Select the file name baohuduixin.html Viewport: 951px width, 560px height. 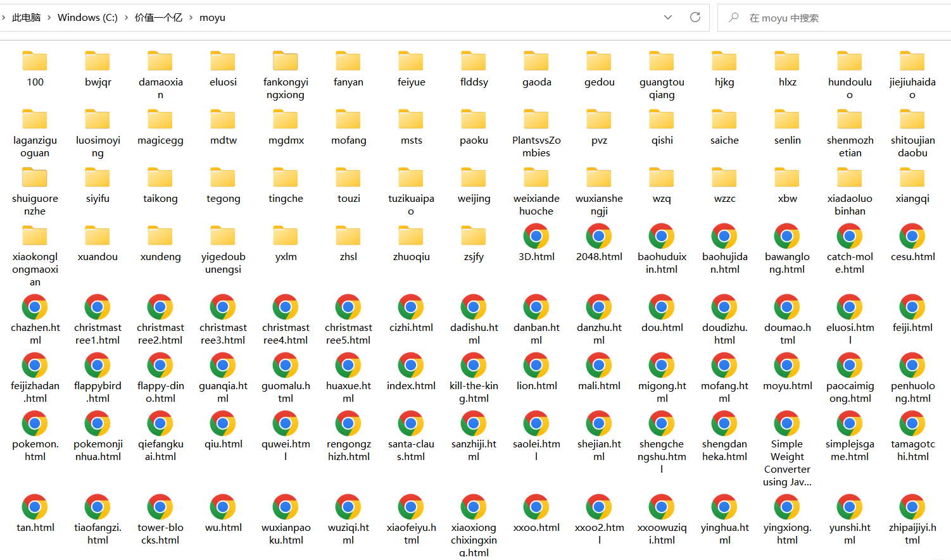[662, 263]
